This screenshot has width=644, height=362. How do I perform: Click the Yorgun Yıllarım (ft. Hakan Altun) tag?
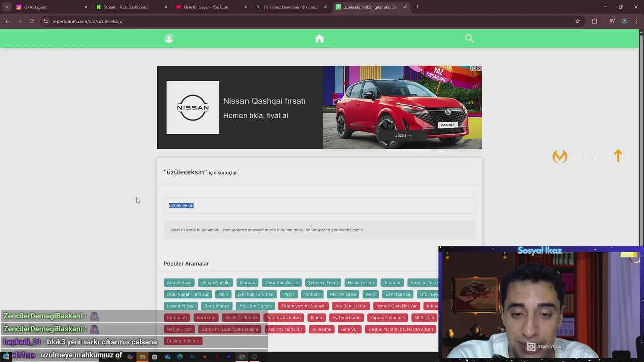(400, 329)
